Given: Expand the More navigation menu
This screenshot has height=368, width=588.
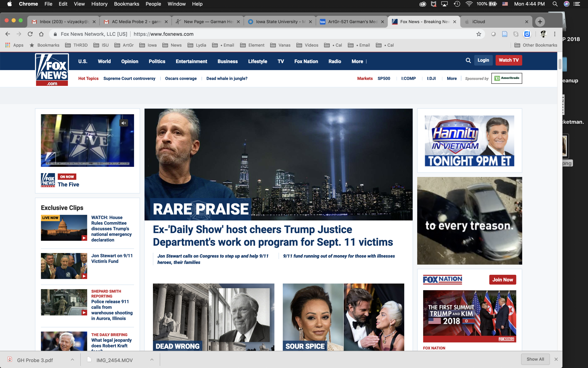Looking at the screenshot, I should pyautogui.click(x=359, y=62).
